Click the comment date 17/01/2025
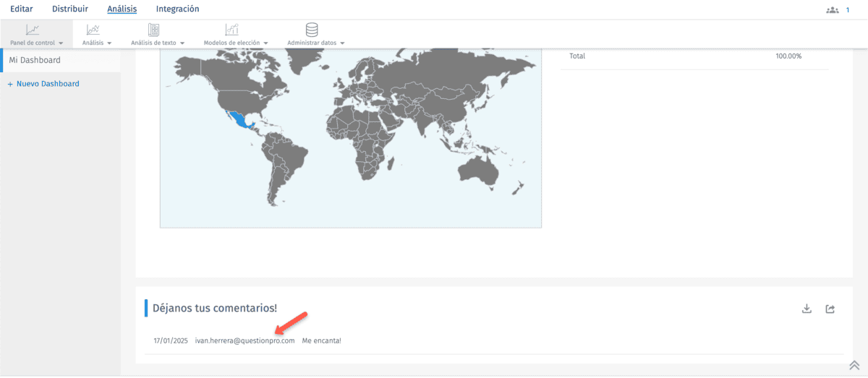 coord(171,340)
